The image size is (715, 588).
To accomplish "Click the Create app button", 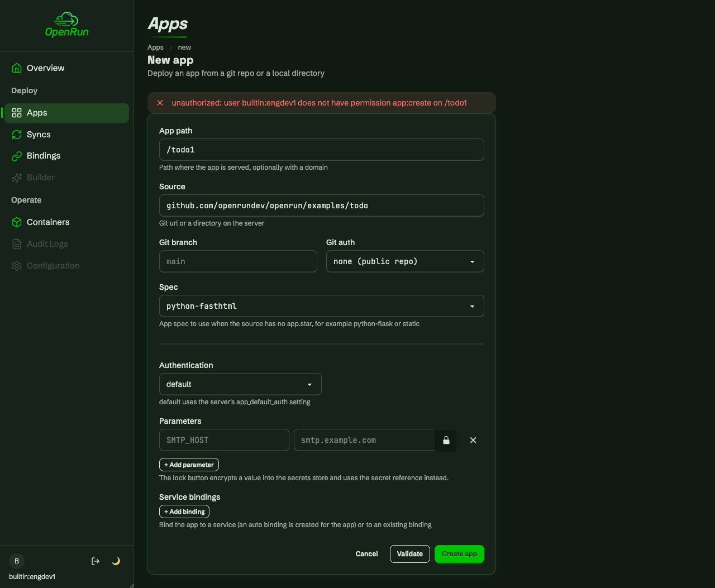I will (460, 554).
